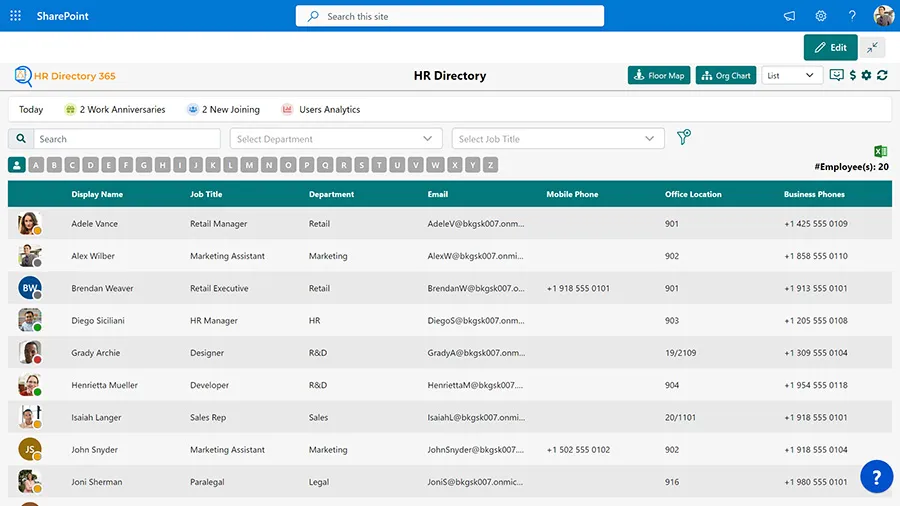
Task: Click Grady Archie's office location 19/2109
Action: (x=681, y=353)
